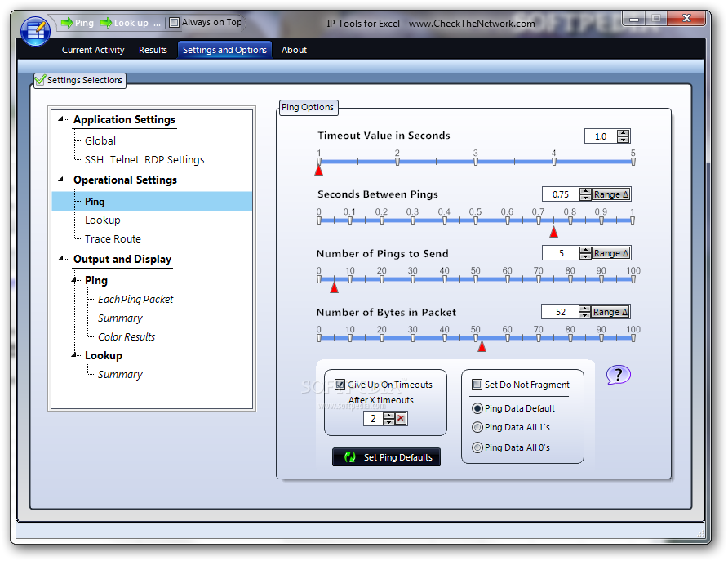Click the Look up quick-launch arrow icon
Screen dimensions: 728x561
pos(106,23)
